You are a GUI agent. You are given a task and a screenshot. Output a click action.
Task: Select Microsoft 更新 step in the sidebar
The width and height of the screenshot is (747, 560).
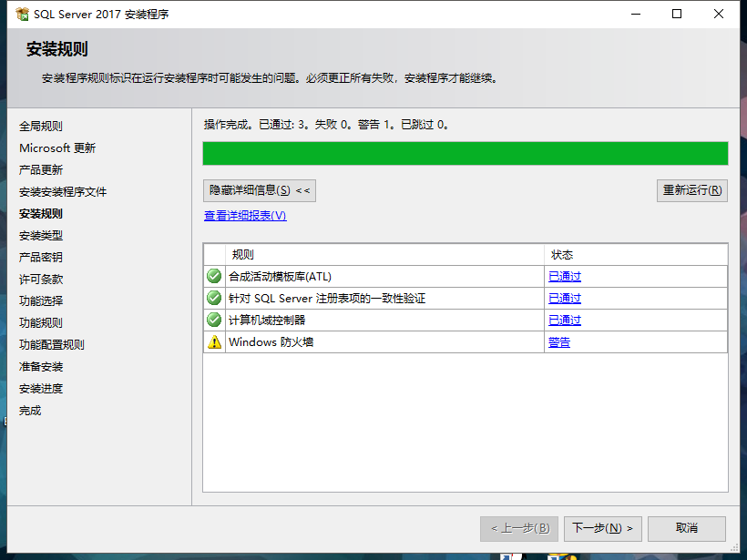click(57, 148)
